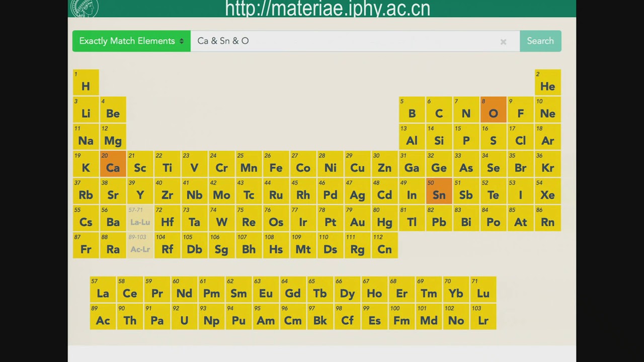Click the Manganese (Mn) element tile
The image size is (644, 362).
(249, 164)
